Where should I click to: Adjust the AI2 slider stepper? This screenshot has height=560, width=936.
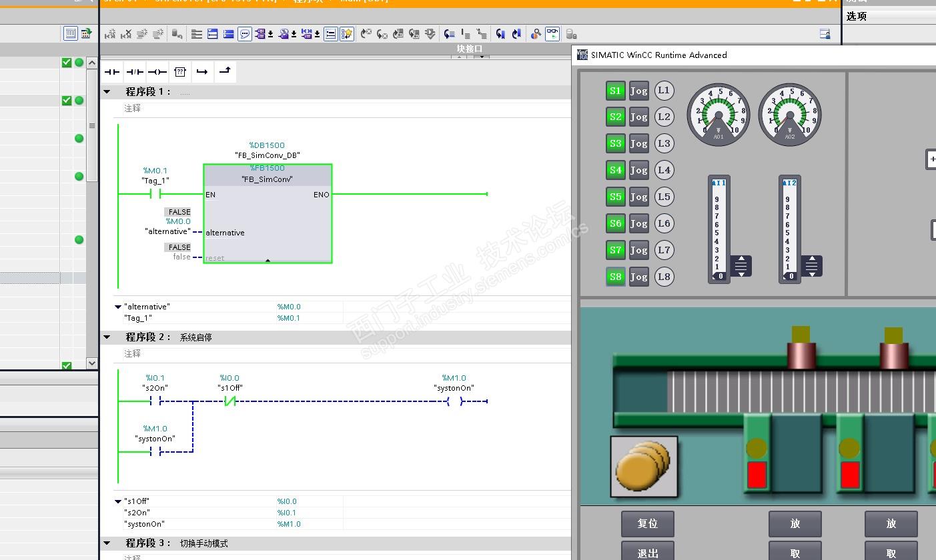click(x=811, y=267)
